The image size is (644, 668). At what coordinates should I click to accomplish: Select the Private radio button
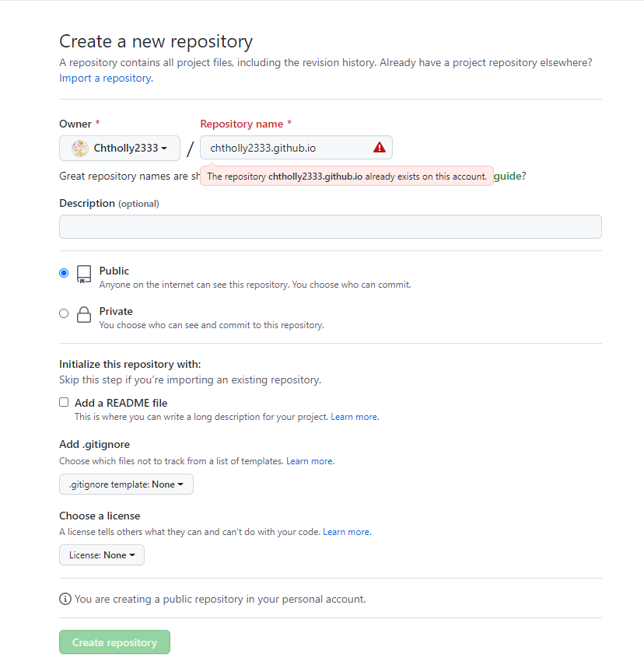click(x=64, y=313)
